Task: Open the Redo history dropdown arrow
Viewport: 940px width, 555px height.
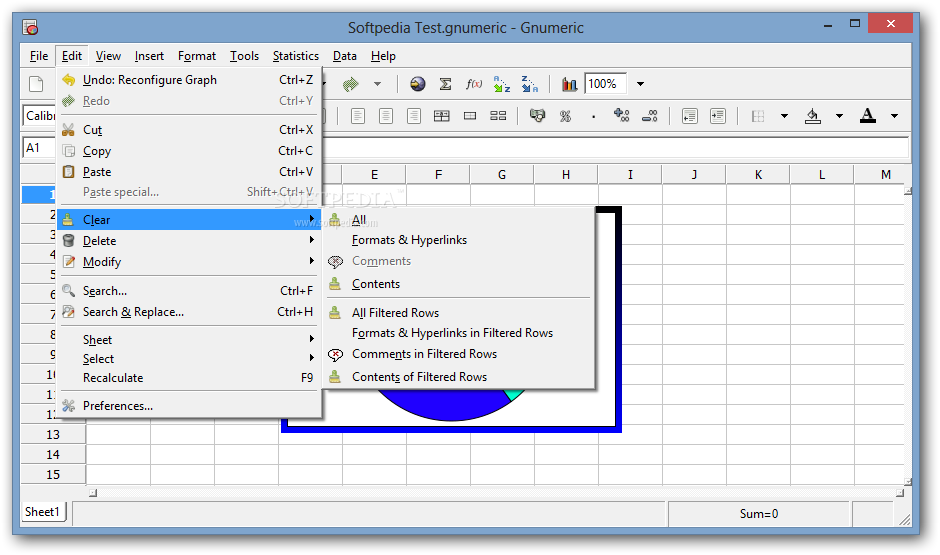Action: pyautogui.click(x=377, y=84)
